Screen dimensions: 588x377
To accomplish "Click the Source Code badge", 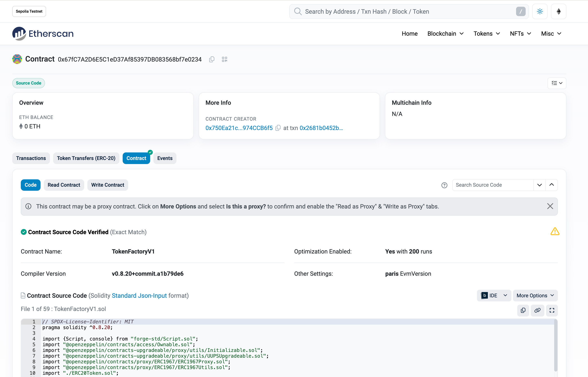I will (29, 83).
